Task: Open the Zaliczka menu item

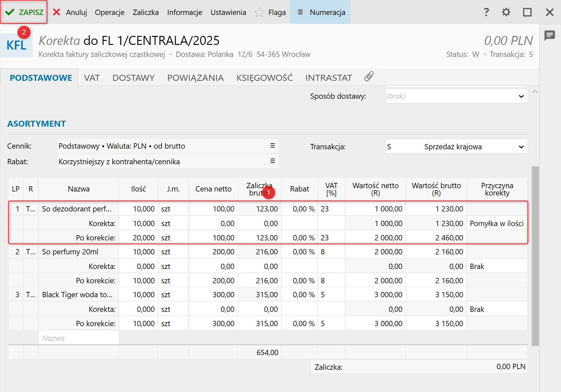Action: [x=146, y=12]
